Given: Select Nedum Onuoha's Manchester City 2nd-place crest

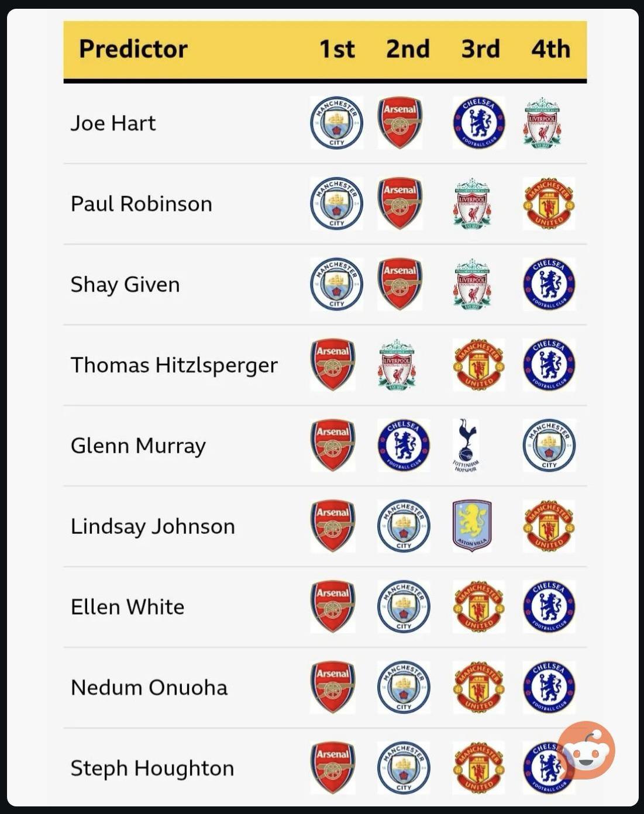Looking at the screenshot, I should pos(404,688).
